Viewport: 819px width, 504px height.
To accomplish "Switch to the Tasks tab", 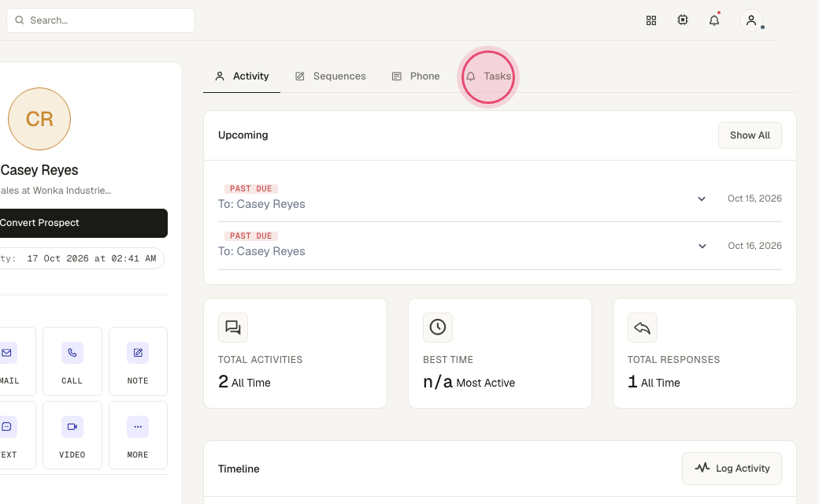I will point(488,76).
